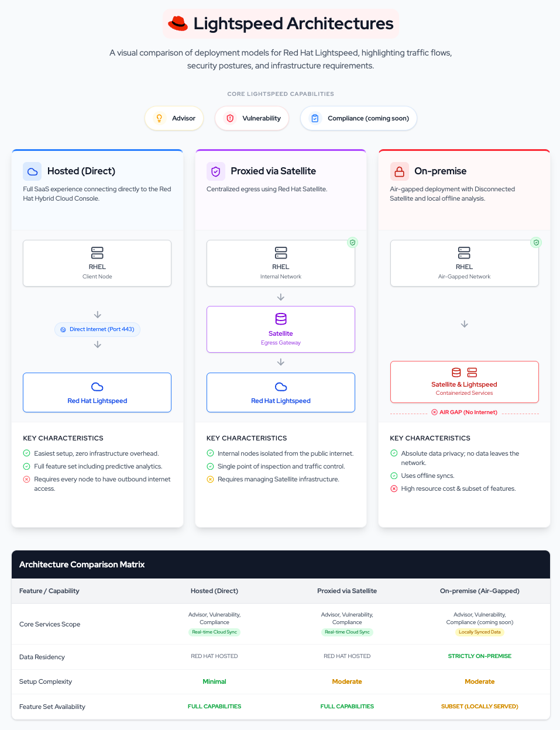The width and height of the screenshot is (560, 730).
Task: Click 'RED HAT HOSTED' cell under Hosted (Direct)
Action: pos(214,656)
